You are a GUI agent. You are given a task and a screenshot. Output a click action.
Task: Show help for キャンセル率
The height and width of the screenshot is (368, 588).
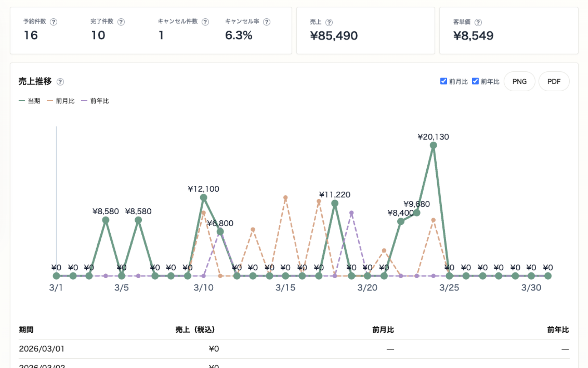tap(267, 22)
